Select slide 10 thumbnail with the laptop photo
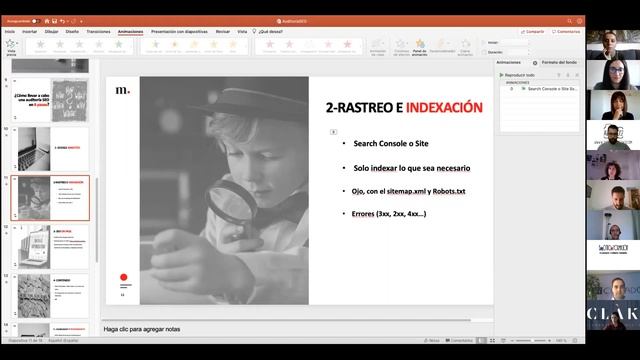Viewport: 640px width, 360px height. [x=50, y=149]
